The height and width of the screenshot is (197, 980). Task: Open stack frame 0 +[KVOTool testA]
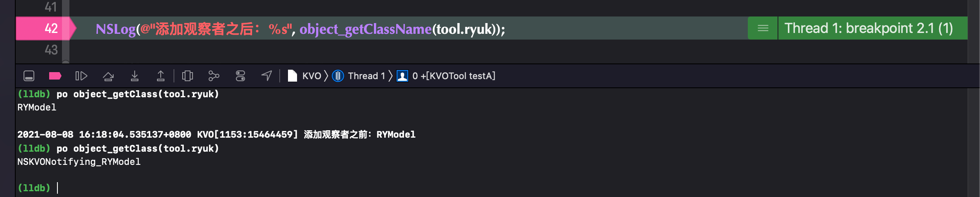point(446,76)
